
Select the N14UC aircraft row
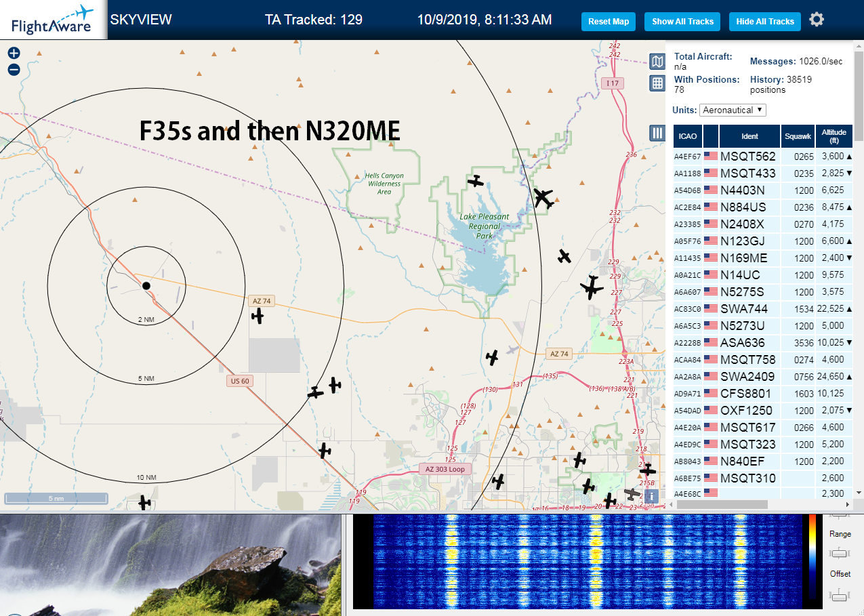point(763,274)
